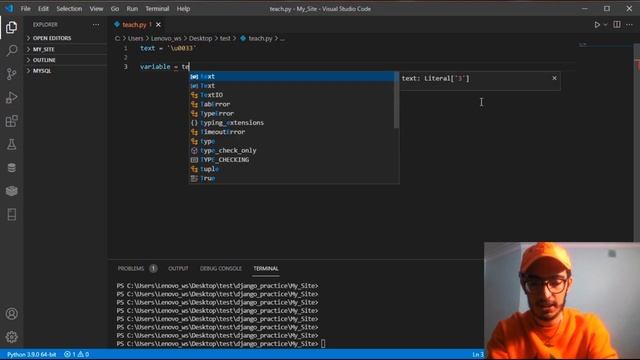Switch to the DEBUG CONSOLE tab

[220, 268]
